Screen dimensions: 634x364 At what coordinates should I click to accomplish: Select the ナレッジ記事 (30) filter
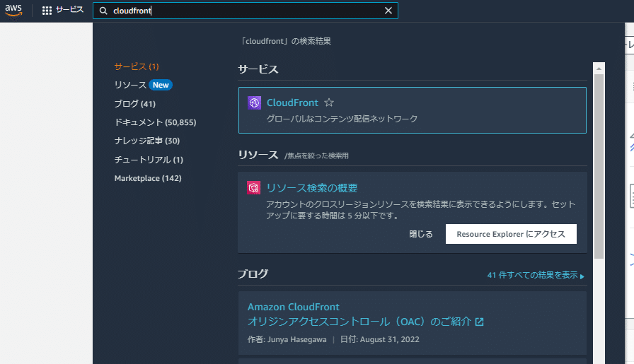pyautogui.click(x=147, y=141)
